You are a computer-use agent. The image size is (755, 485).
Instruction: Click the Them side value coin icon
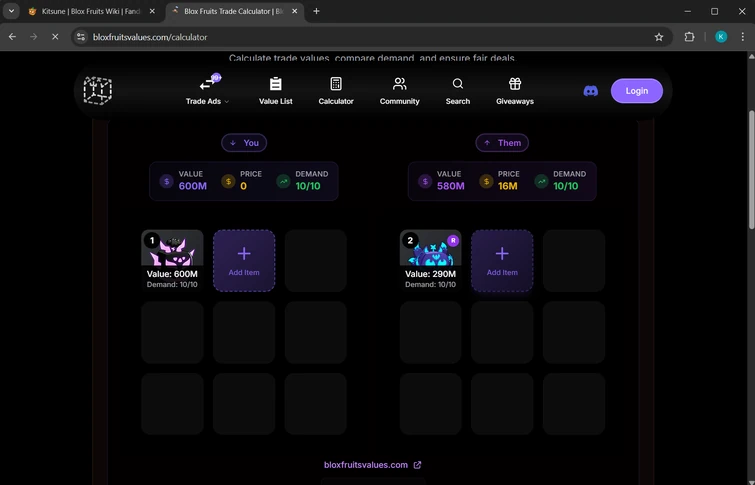(425, 181)
